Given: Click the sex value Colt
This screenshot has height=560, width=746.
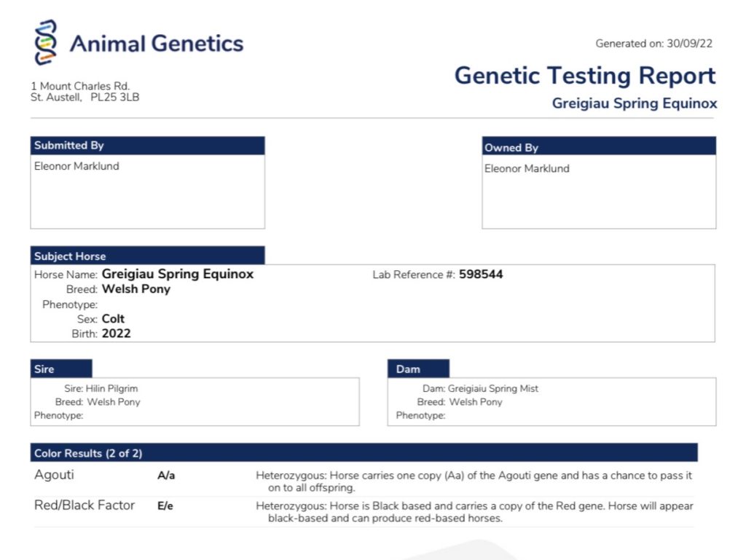Looking at the screenshot, I should pyautogui.click(x=113, y=319).
